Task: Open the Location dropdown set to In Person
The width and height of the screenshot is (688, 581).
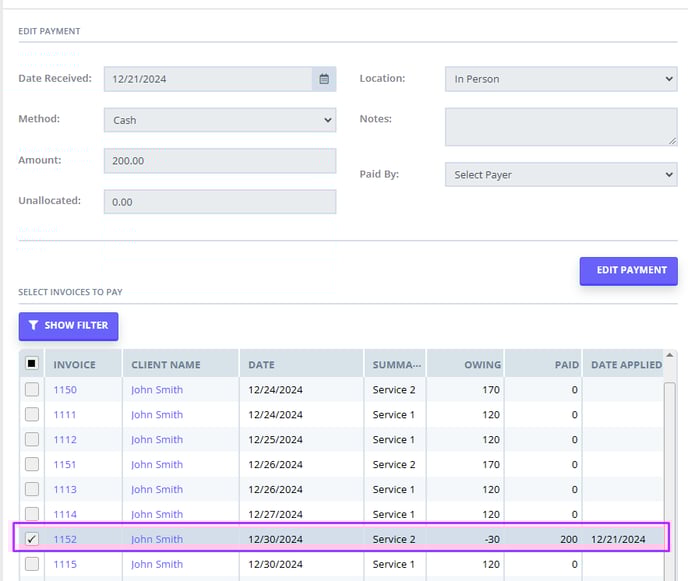Action: 561,79
